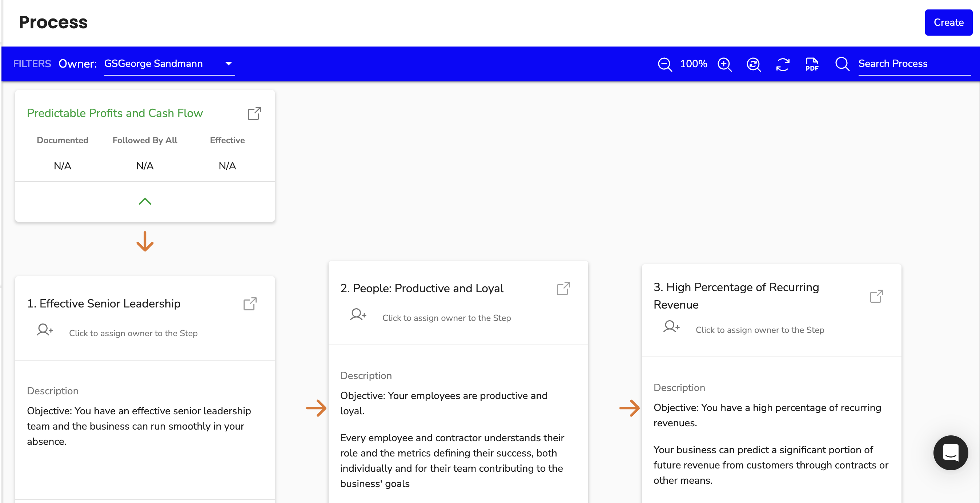
Task: Click the objective text about high percentage recurring revenues
Action: click(767, 415)
